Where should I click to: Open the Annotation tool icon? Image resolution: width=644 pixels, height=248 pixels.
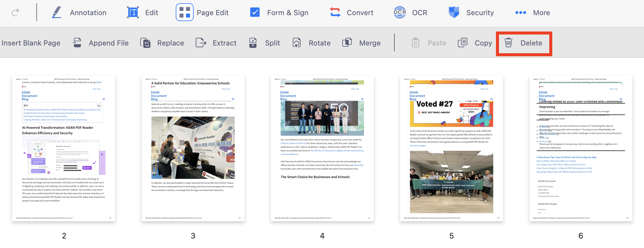point(57,12)
